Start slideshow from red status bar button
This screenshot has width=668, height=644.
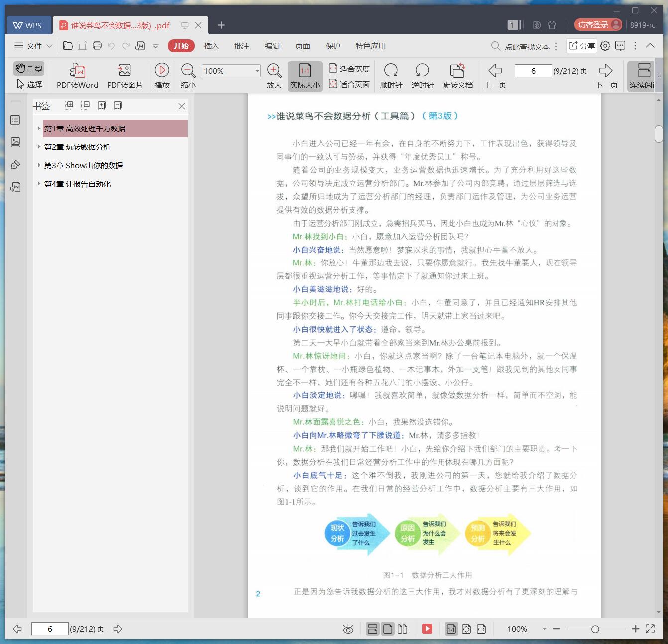point(427,629)
